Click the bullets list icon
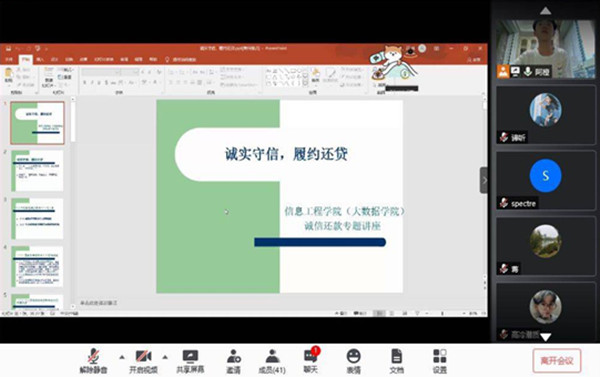 (x=172, y=72)
